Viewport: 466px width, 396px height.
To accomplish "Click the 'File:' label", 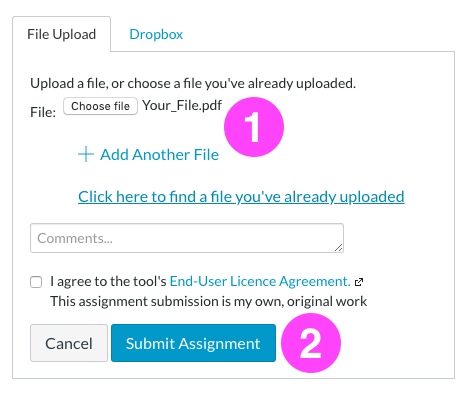I will (43, 112).
